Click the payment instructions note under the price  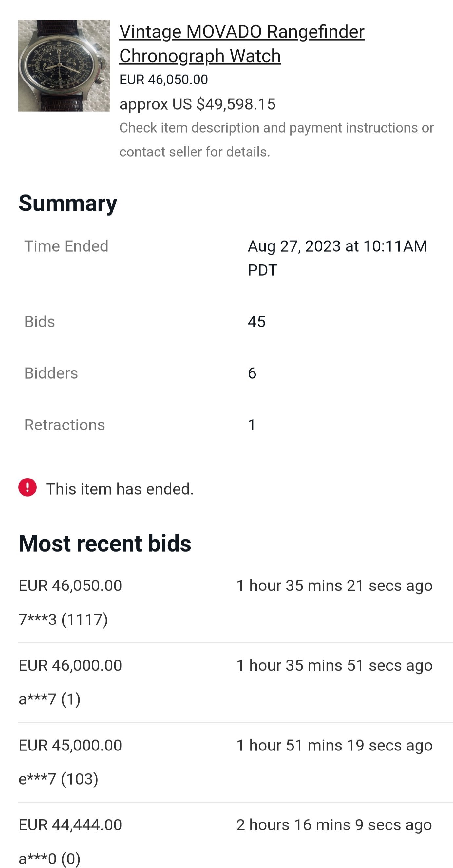click(x=276, y=139)
